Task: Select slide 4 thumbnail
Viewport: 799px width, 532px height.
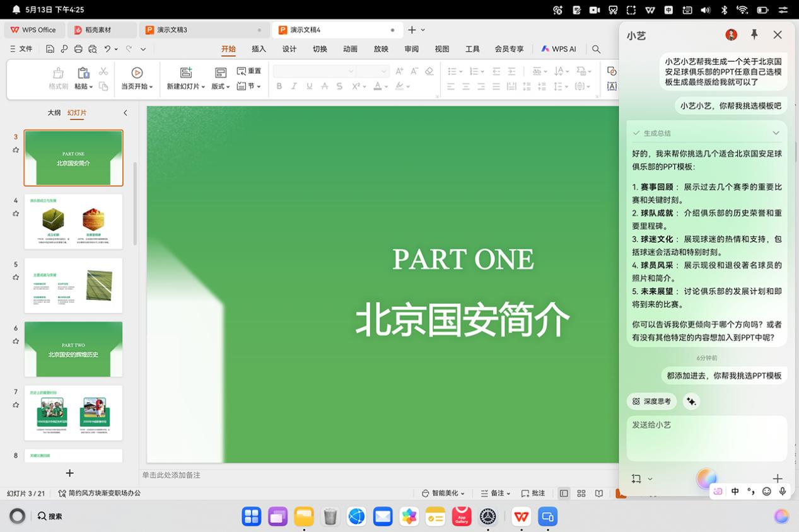Action: point(73,221)
